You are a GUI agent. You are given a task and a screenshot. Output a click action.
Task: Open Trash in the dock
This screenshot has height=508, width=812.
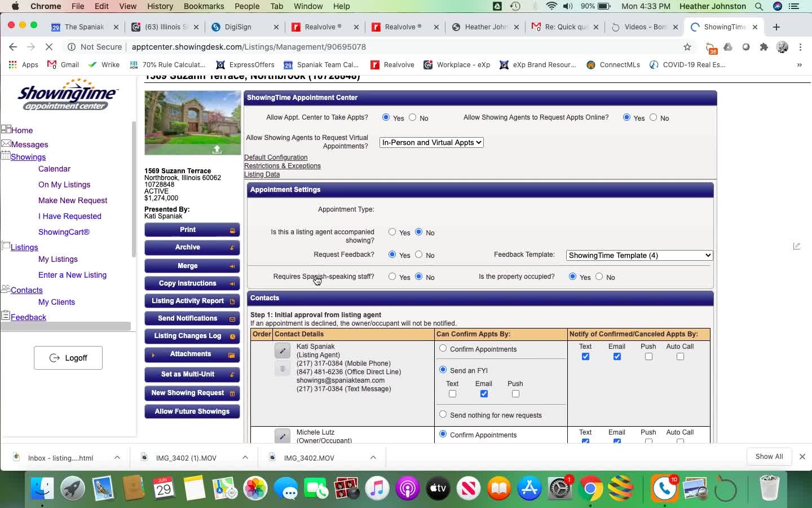tap(769, 488)
